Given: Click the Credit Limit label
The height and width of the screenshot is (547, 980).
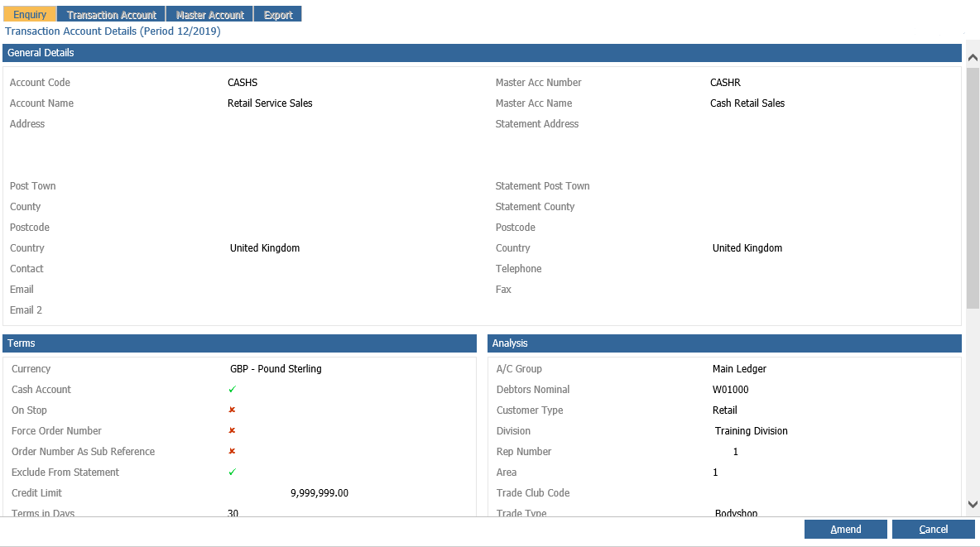Looking at the screenshot, I should pos(37,492).
